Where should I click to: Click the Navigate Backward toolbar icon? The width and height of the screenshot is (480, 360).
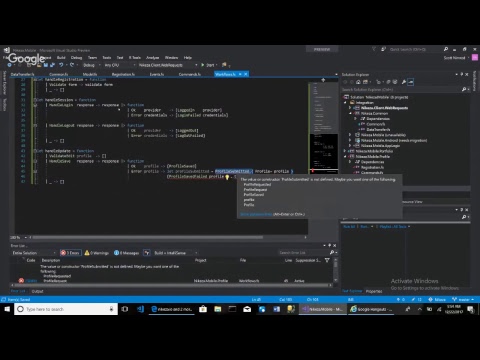pos(9,65)
